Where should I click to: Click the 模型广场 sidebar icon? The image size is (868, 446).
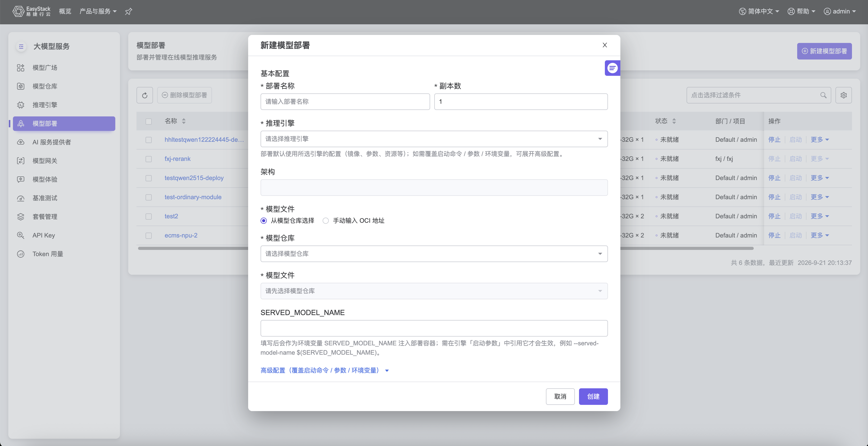point(21,68)
